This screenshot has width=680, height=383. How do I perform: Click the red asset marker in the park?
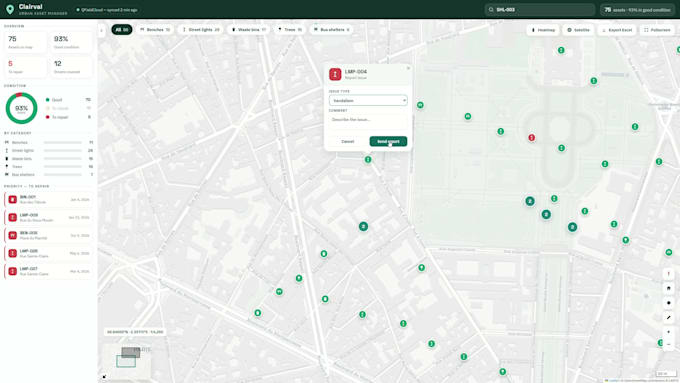[x=531, y=137]
